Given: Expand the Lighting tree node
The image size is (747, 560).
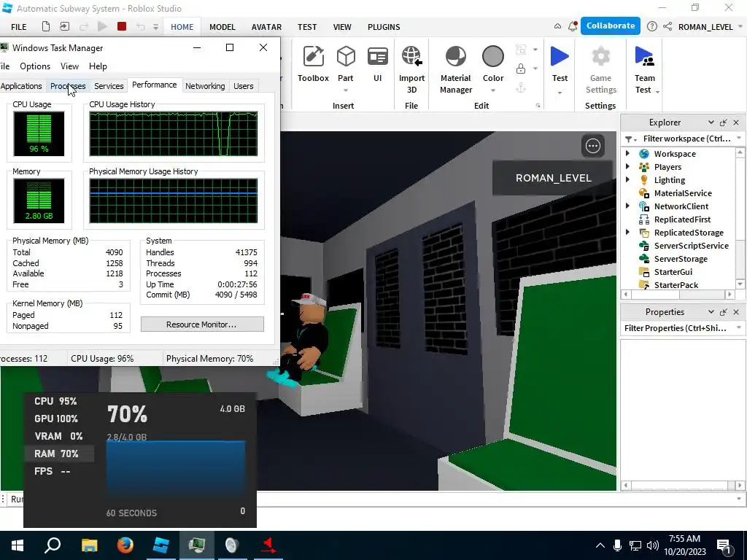Looking at the screenshot, I should coord(627,179).
